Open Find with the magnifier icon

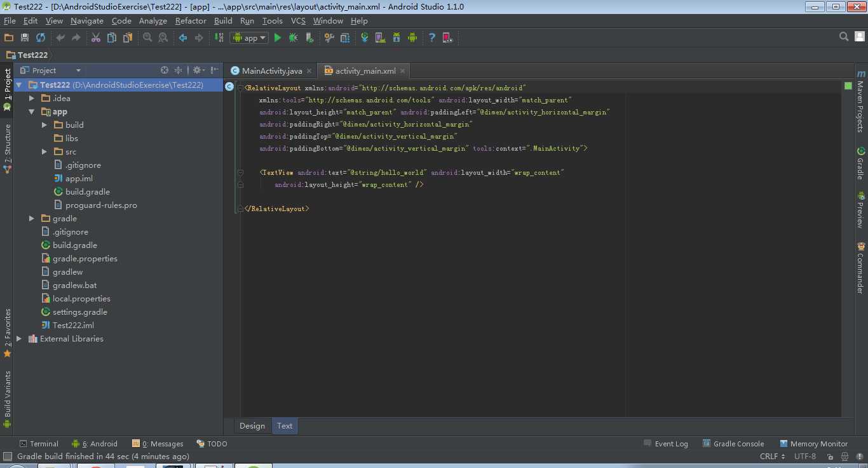(x=147, y=38)
